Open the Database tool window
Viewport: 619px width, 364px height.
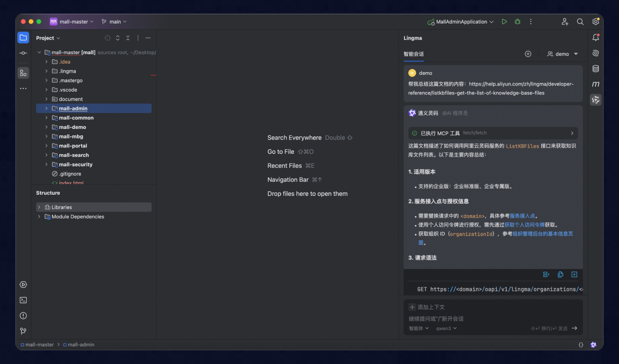click(x=595, y=68)
